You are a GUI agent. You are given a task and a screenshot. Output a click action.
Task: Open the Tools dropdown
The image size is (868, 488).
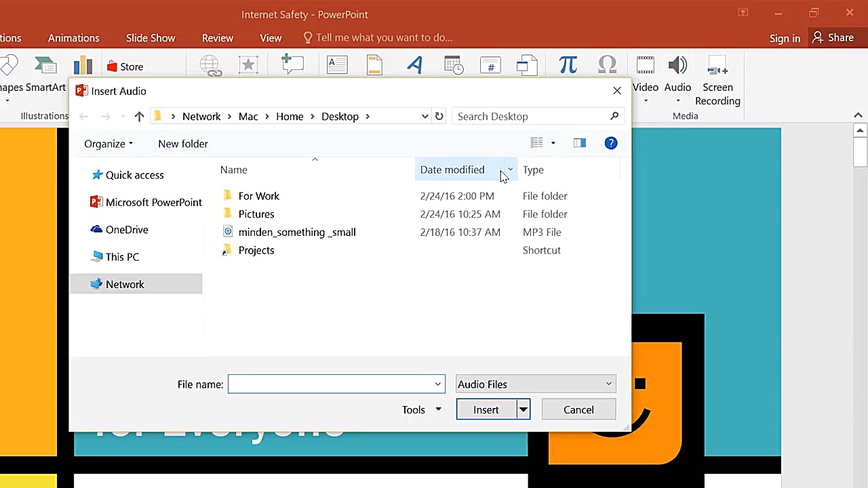(x=421, y=409)
